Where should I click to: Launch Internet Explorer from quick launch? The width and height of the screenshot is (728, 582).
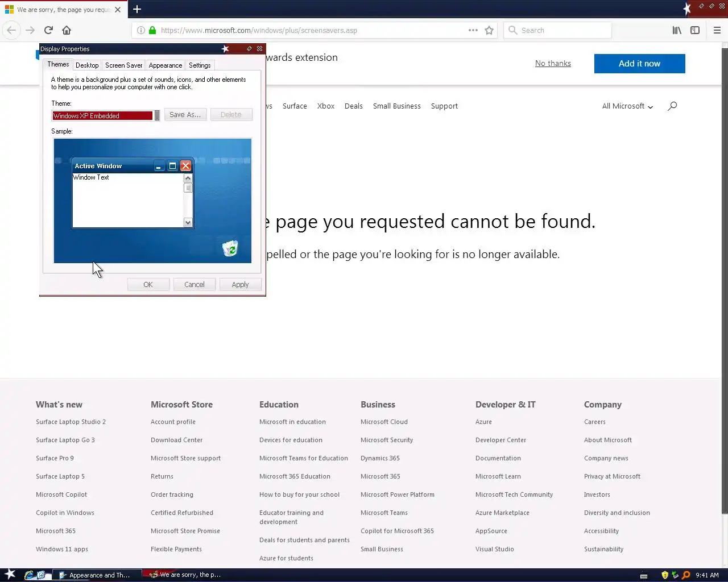[29, 575]
